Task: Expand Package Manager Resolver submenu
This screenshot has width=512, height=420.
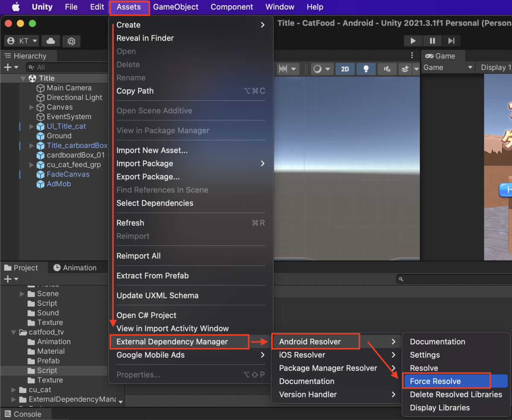Action: [x=337, y=368]
